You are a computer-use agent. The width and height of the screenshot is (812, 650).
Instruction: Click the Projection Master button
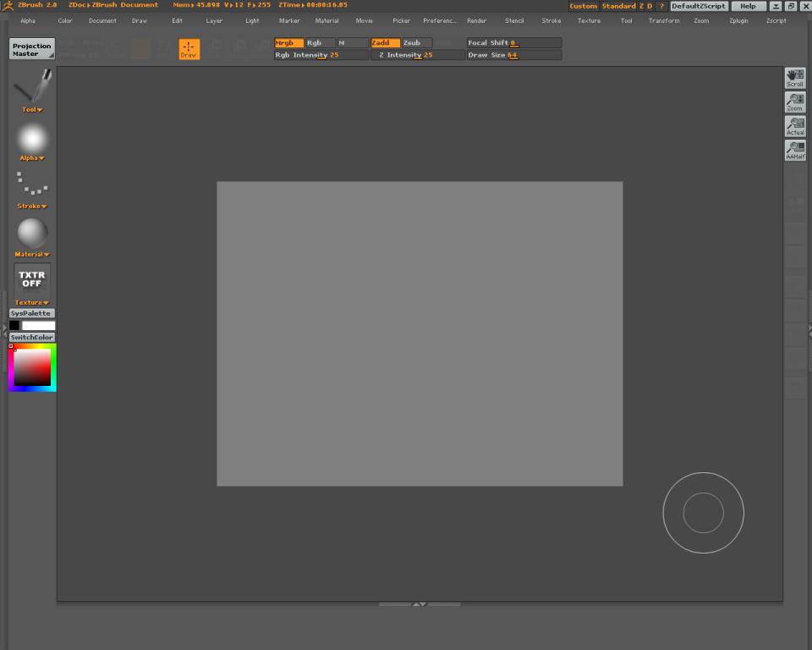pyautogui.click(x=32, y=50)
